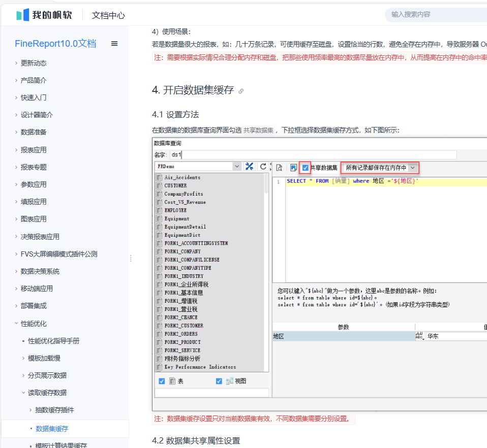
Task: Click the table icon beside Air_Accidents
Action: pos(159,177)
